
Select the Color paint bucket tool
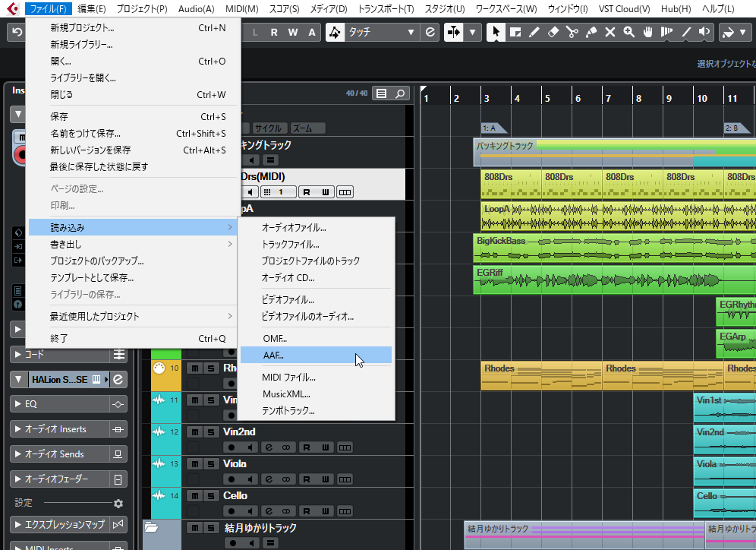coord(728,33)
